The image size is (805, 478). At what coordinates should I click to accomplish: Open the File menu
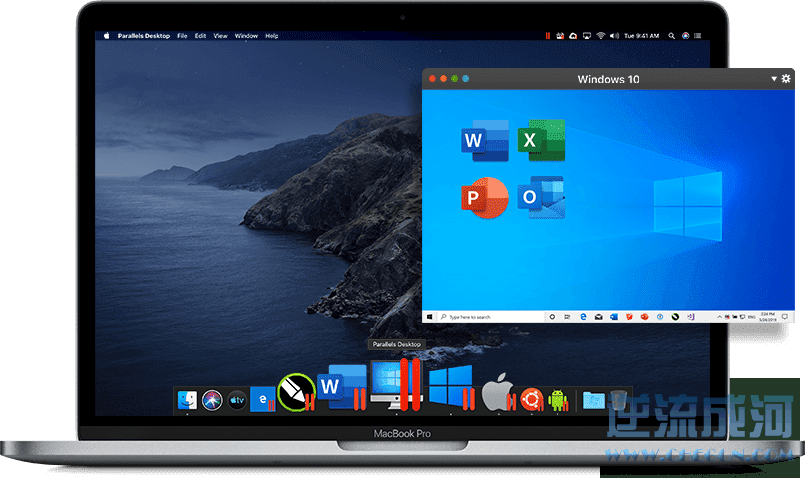tap(182, 36)
